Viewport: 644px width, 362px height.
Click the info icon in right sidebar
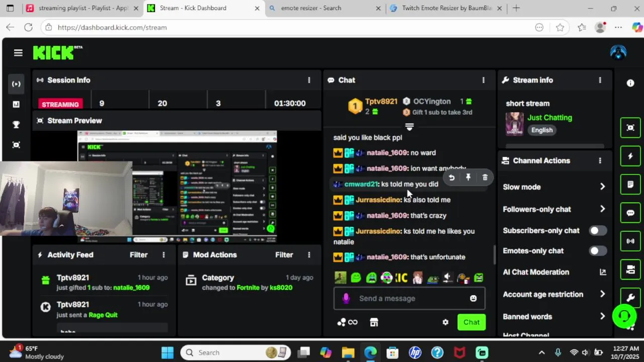630,83
